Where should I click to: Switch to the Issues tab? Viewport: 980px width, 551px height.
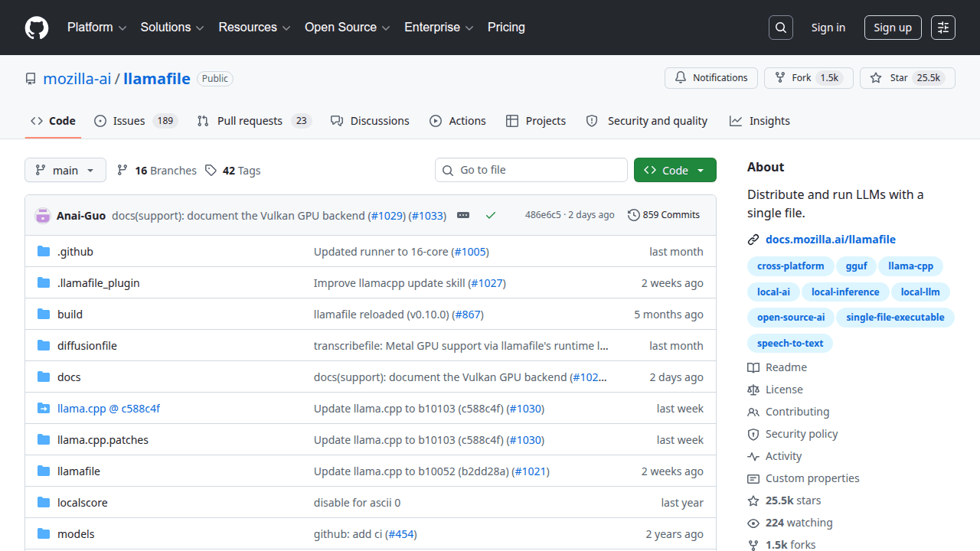(136, 121)
